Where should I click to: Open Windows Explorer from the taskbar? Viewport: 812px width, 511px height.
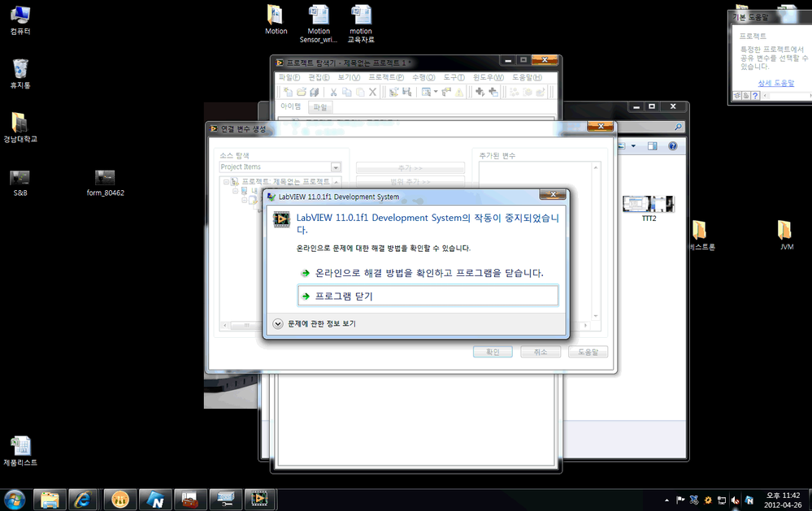[50, 500]
